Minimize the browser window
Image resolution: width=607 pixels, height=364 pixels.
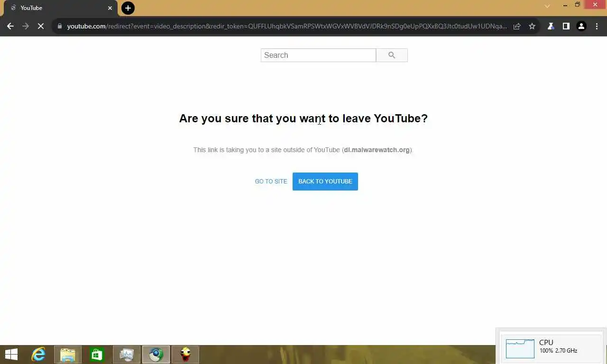(x=565, y=5)
